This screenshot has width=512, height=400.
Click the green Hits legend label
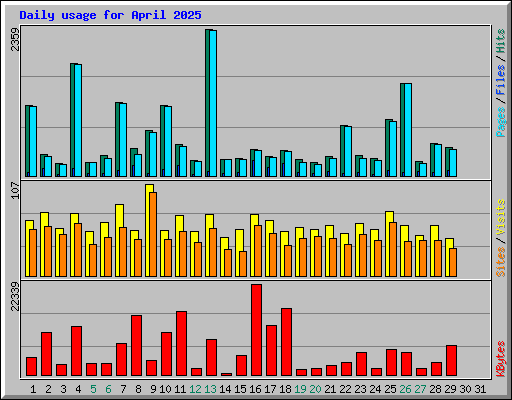[x=501, y=41]
